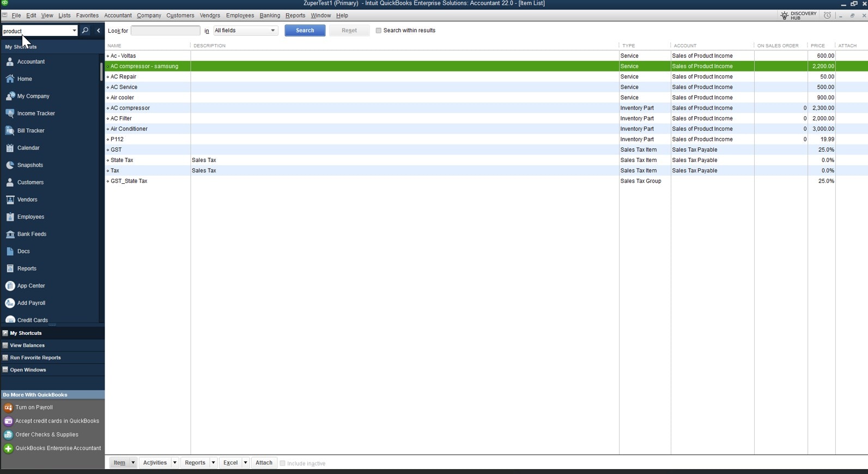Sort by the NAME column header
Image resolution: width=868 pixels, height=474 pixels.
point(114,46)
